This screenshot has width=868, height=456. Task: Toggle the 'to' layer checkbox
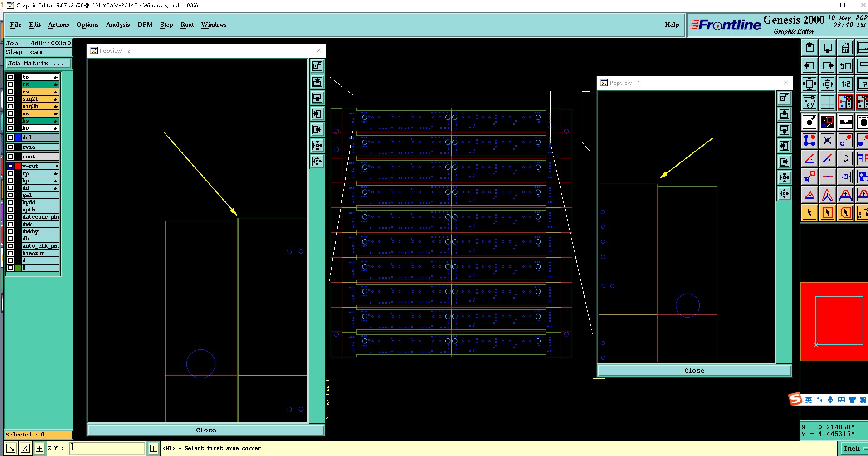(x=10, y=77)
